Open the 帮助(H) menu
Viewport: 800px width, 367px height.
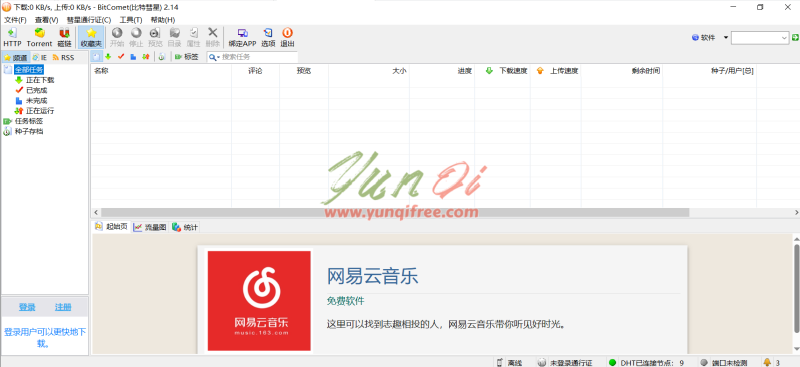pyautogui.click(x=162, y=20)
